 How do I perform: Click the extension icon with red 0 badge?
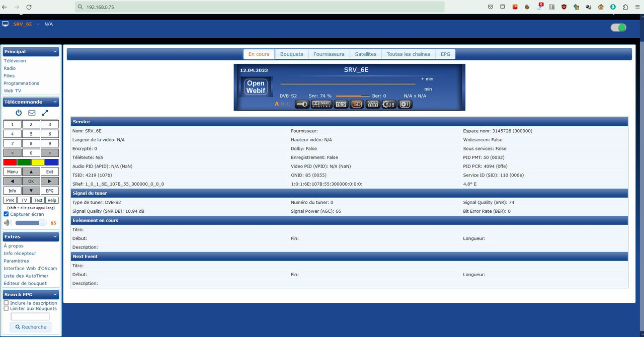pos(540,7)
